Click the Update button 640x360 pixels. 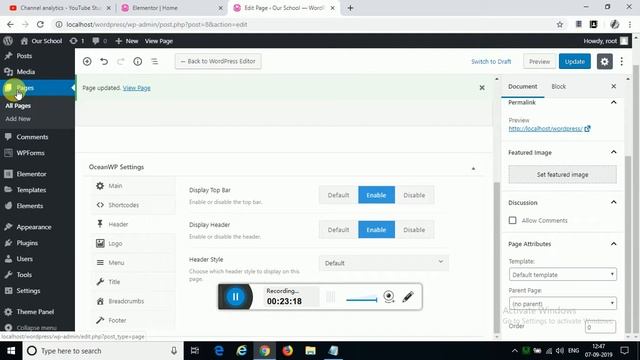575,62
